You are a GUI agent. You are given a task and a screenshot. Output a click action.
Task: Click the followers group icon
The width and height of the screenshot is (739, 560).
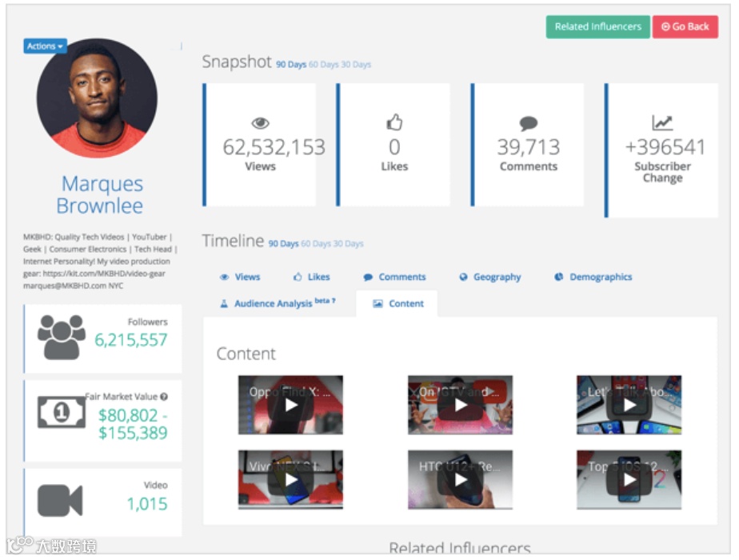pyautogui.click(x=62, y=337)
